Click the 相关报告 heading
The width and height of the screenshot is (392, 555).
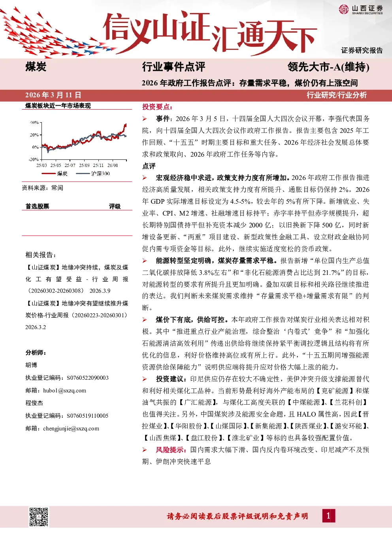[41, 255]
